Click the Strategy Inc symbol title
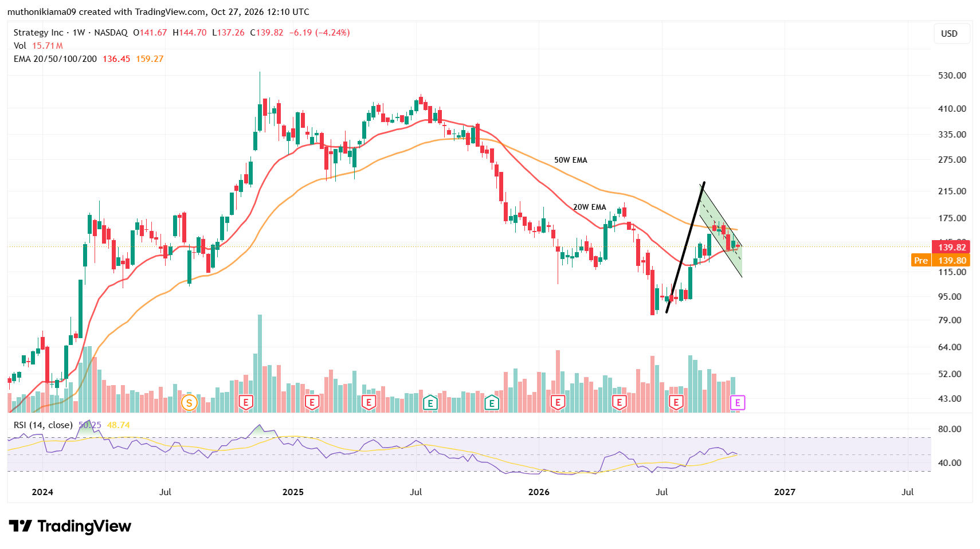This screenshot has width=980, height=549. (x=38, y=33)
